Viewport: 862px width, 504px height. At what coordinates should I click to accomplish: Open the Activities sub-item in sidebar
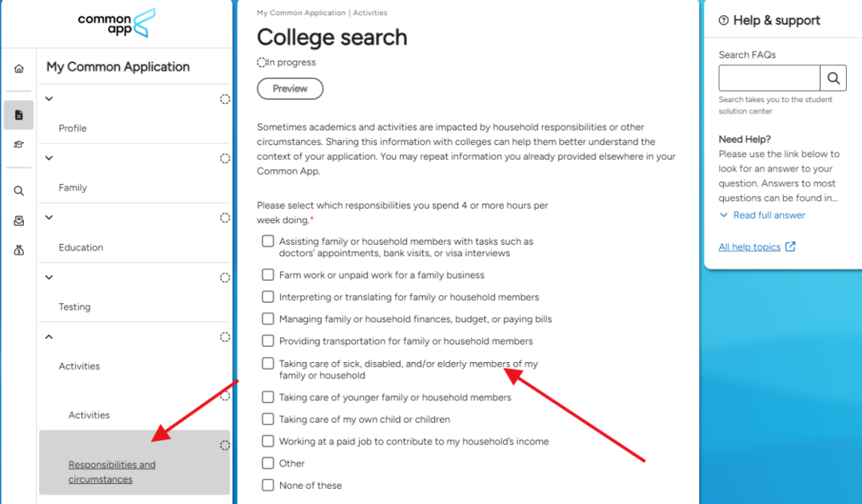89,415
